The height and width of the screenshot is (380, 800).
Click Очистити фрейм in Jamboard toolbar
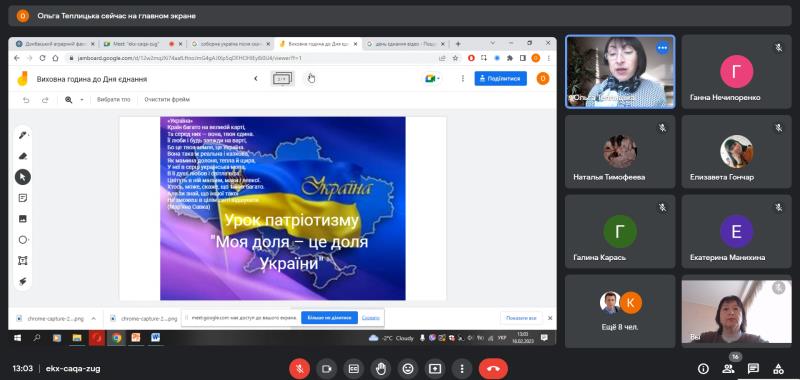pyautogui.click(x=167, y=99)
